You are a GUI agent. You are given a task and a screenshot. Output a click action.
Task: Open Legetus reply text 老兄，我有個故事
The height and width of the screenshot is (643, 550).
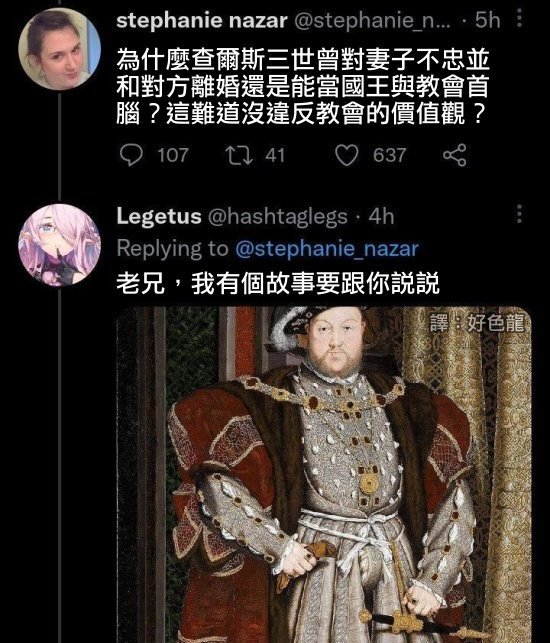[x=278, y=283]
